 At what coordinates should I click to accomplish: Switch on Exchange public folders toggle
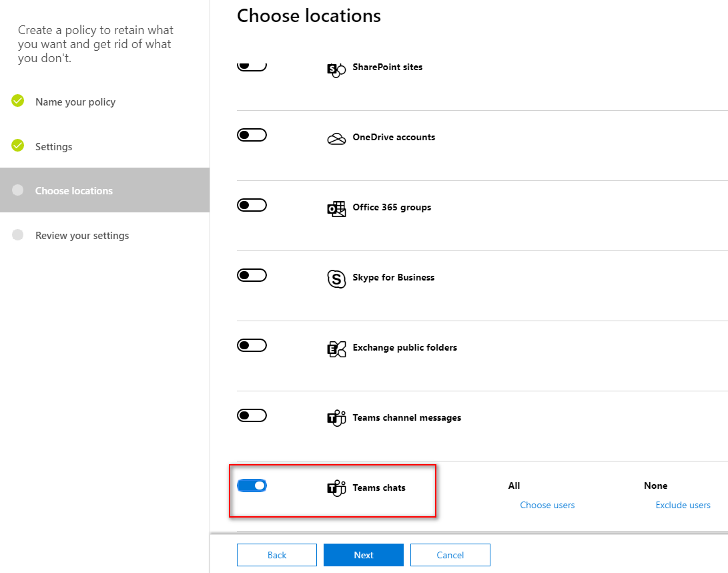(x=252, y=345)
